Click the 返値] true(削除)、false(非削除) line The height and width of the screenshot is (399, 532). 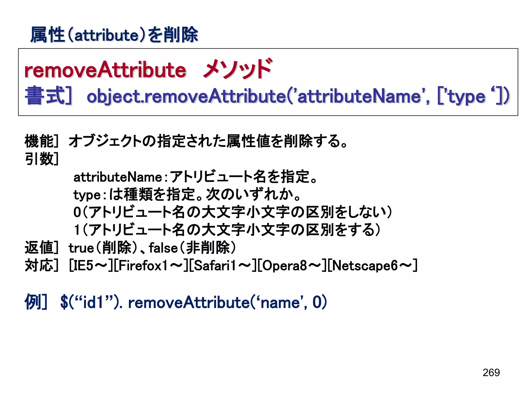[x=130, y=247]
